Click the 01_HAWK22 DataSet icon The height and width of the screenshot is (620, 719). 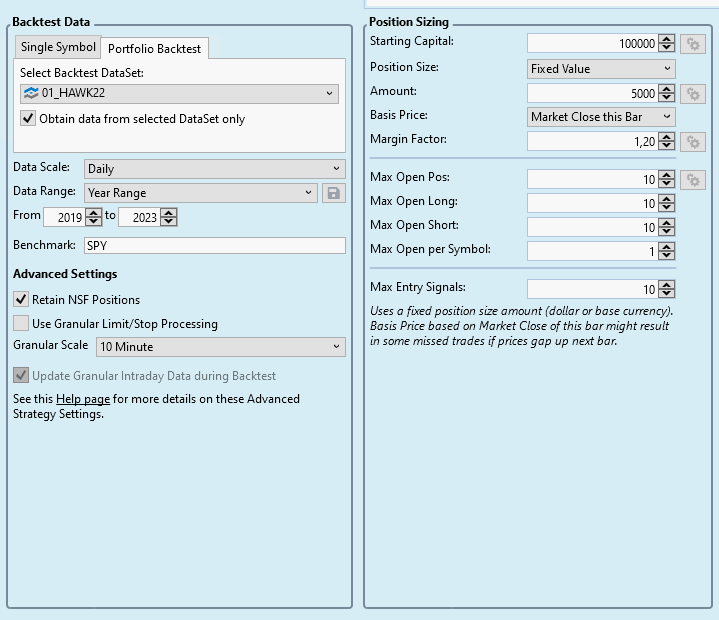(x=31, y=93)
